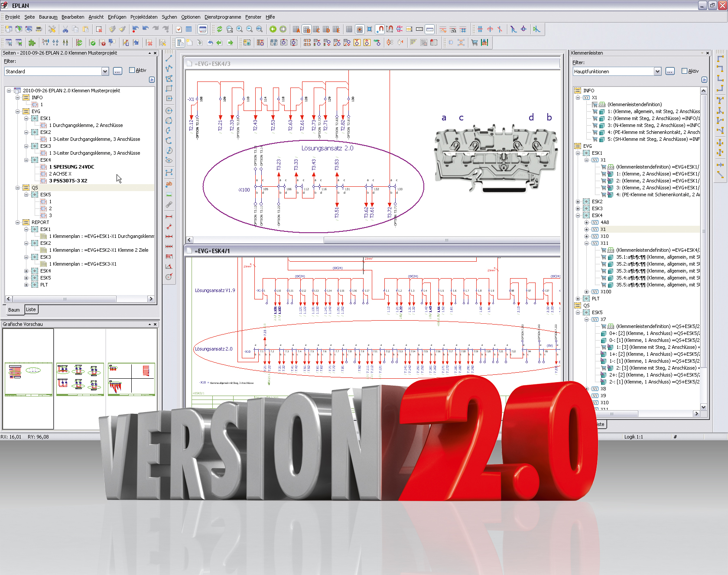728x575 pixels.
Task: Select the Text 'ab' insert tool
Action: pyautogui.click(x=169, y=184)
